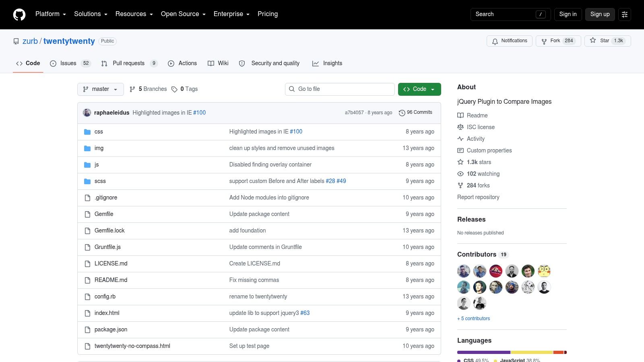
Task: Open the appearance settings icon in header
Action: tap(625, 14)
